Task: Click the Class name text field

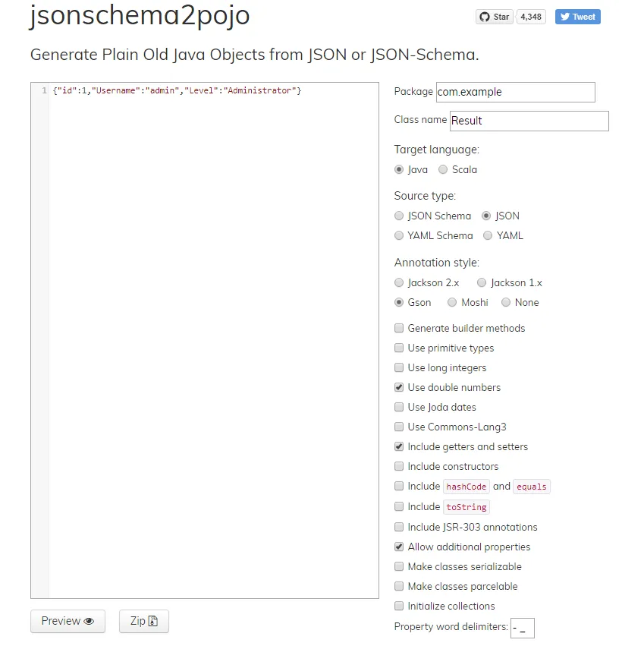Action: pyautogui.click(x=529, y=121)
